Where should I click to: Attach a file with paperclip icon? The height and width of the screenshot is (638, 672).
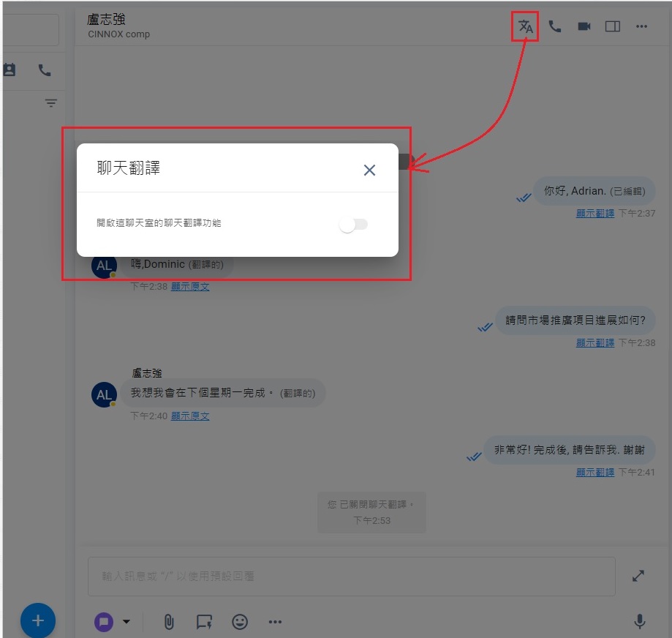pyautogui.click(x=169, y=622)
